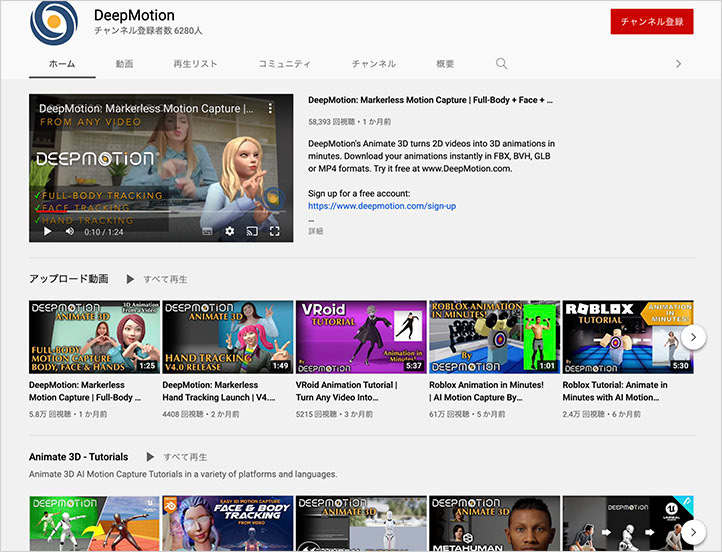Toggle subtitles icon in featured player

pos(207,232)
